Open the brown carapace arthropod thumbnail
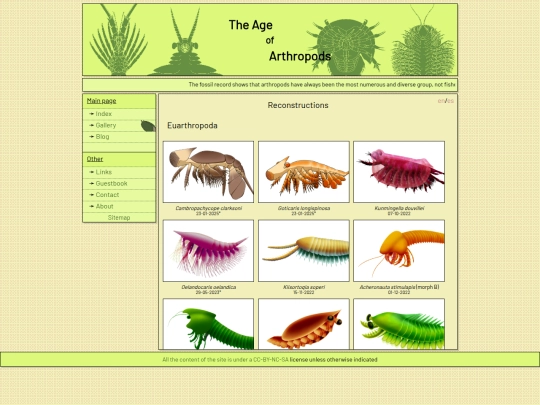The height and width of the screenshot is (405, 540). (304, 324)
